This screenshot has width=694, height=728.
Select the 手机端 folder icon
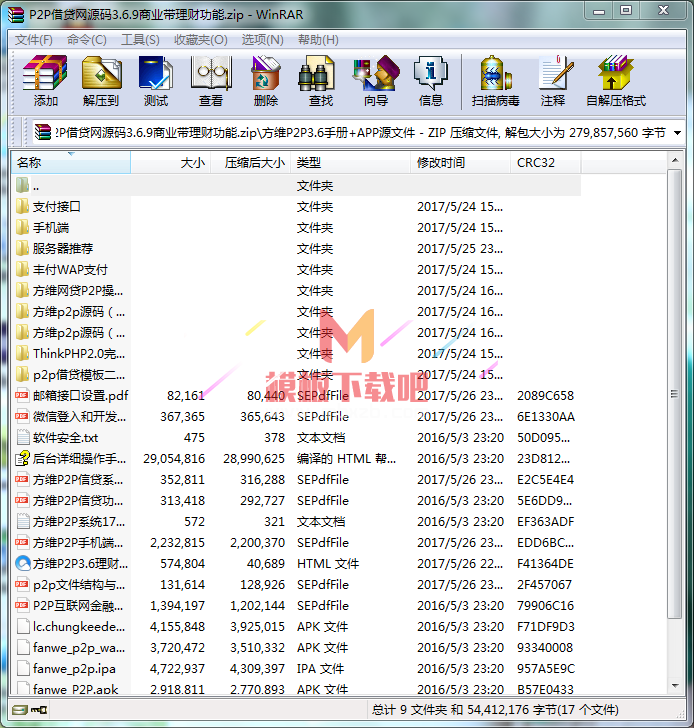point(22,227)
